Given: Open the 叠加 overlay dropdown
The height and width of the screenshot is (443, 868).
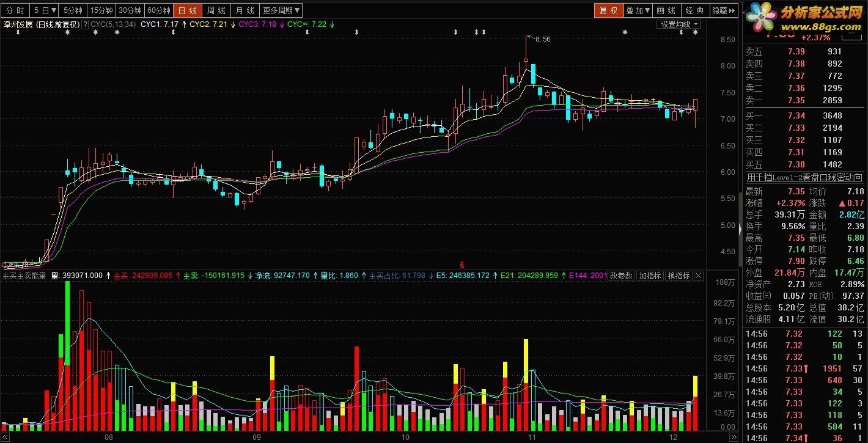Looking at the screenshot, I should pyautogui.click(x=638, y=10).
